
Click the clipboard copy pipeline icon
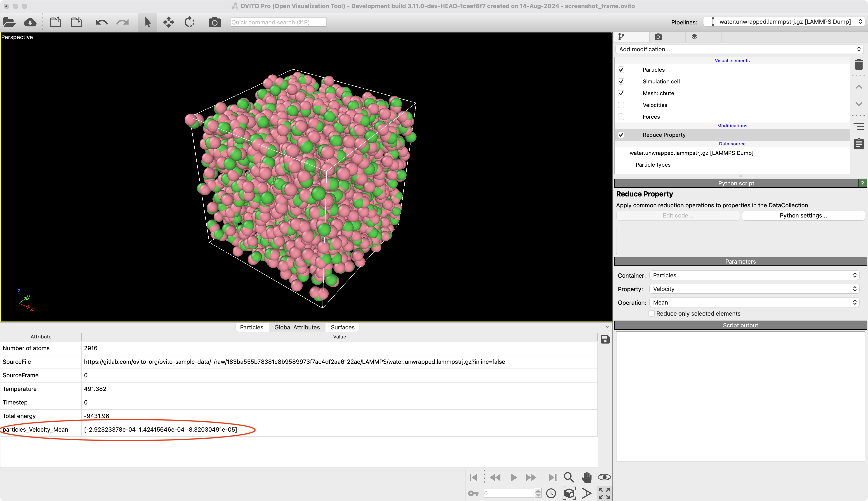[x=859, y=144]
